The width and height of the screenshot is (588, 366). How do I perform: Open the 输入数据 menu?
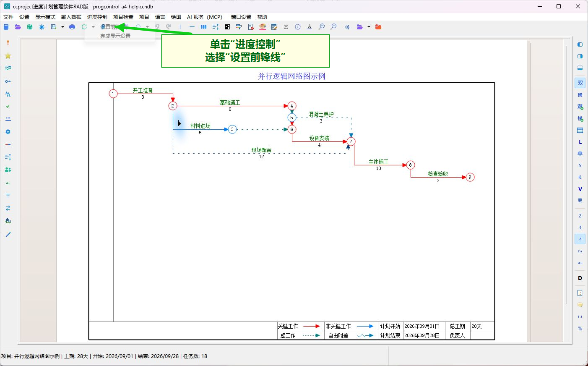pos(71,17)
